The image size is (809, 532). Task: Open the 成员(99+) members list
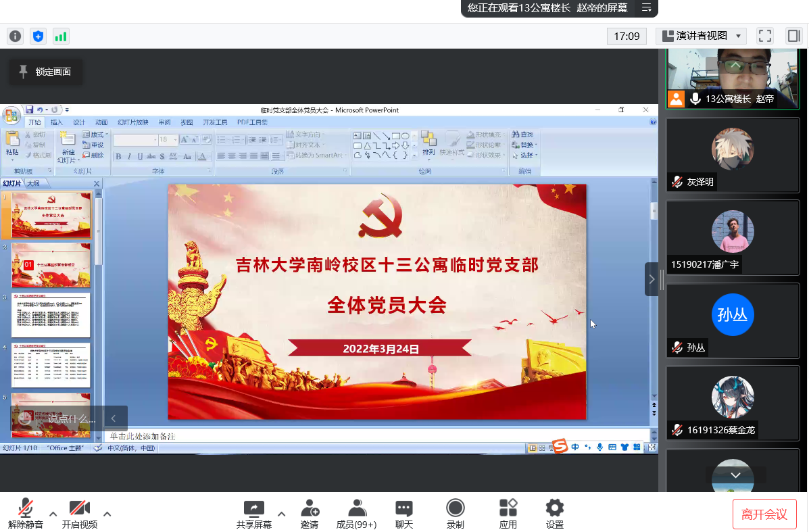pos(356,514)
